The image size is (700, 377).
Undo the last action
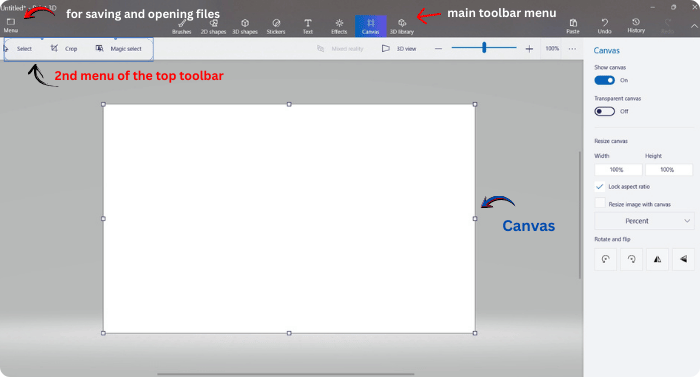[x=604, y=26]
